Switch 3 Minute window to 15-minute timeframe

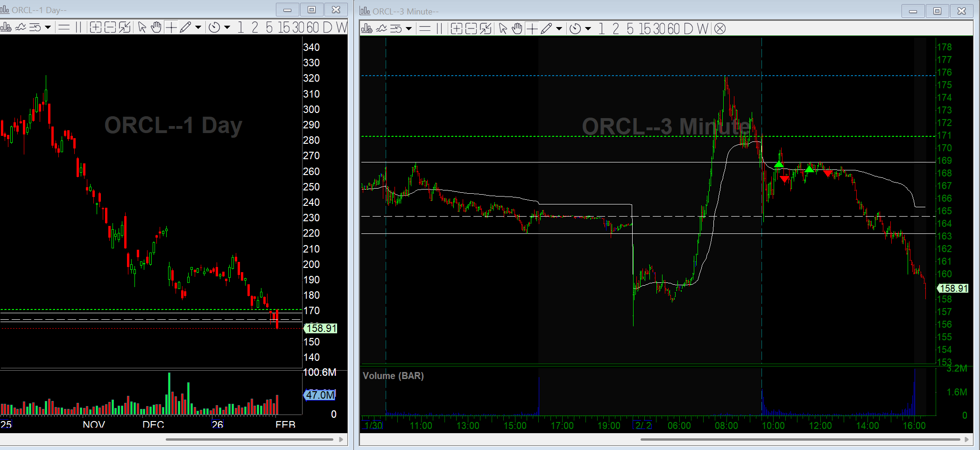point(645,28)
